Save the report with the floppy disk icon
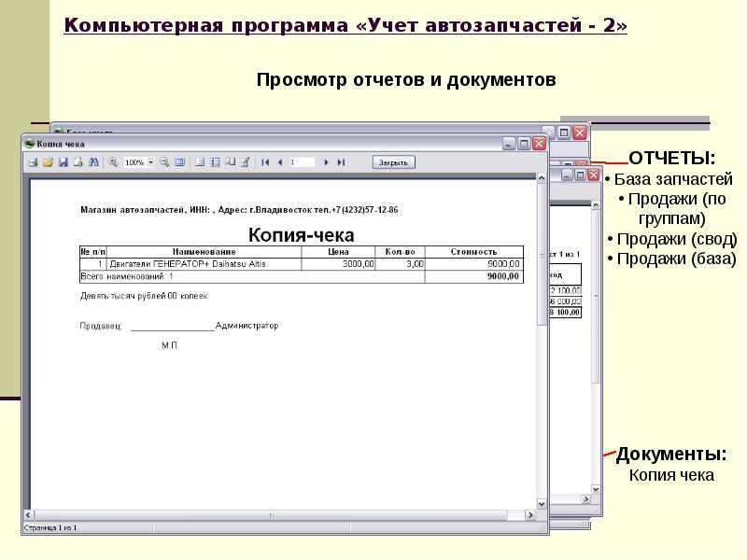 (x=63, y=162)
